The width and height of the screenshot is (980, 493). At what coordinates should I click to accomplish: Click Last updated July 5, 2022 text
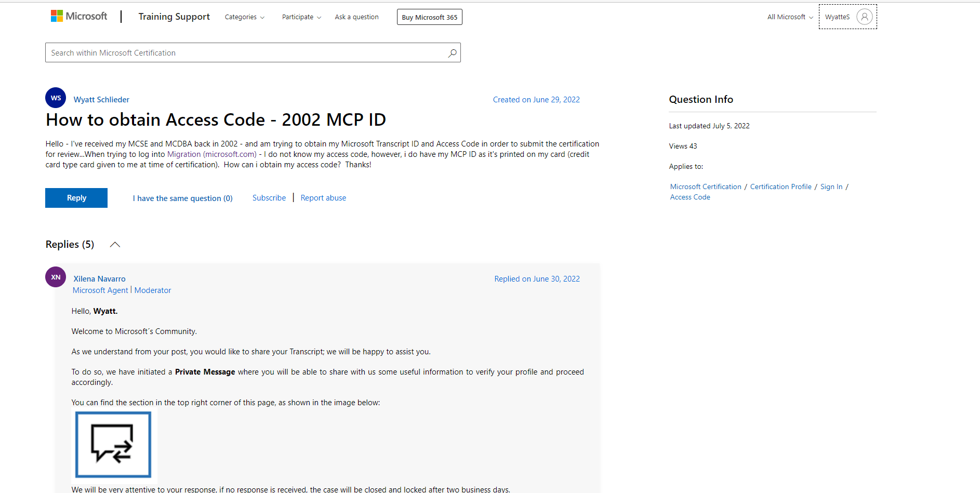[709, 126]
